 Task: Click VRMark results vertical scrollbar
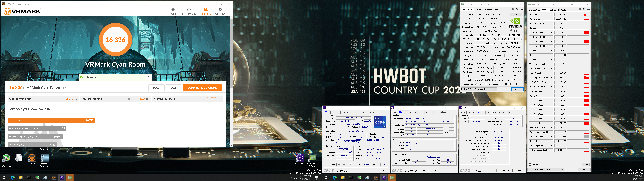click(x=231, y=82)
